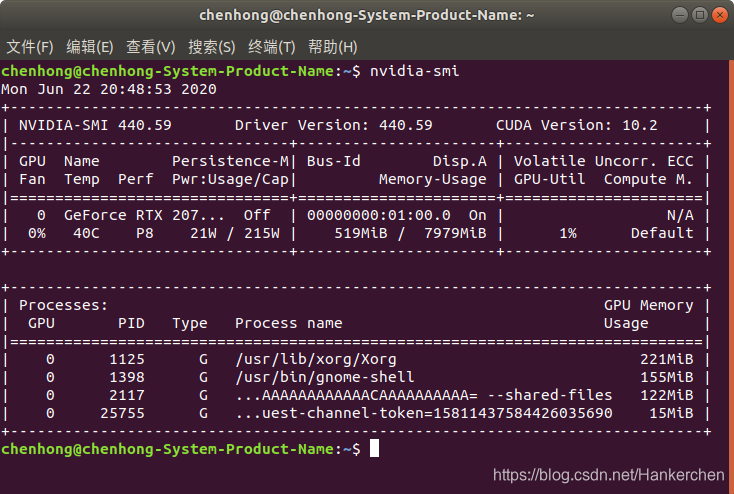Click the Driver Version: 440.59 text
Viewport: 734px width, 494px height.
[x=333, y=125]
